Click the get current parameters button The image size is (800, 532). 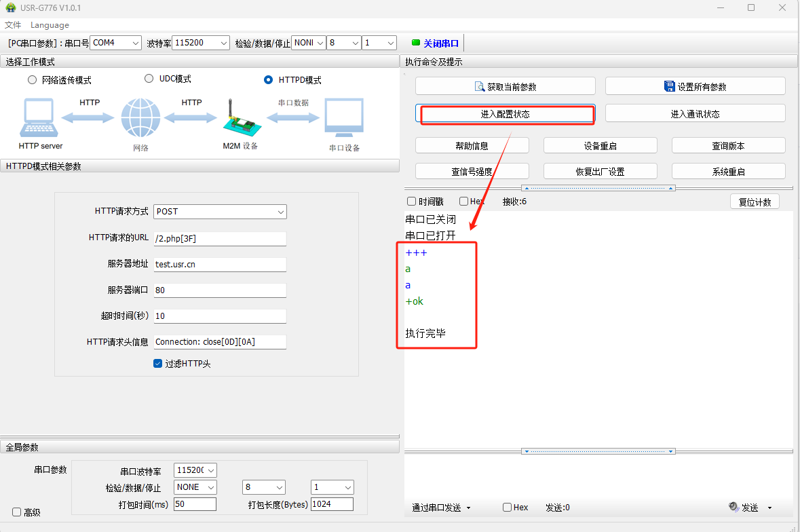[505, 87]
